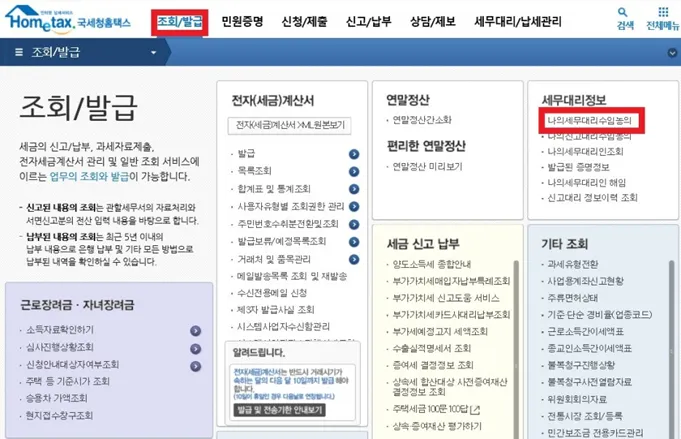Open the 세무대리/납세관리 top menu
The width and height of the screenshot is (681, 439).
(x=518, y=21)
